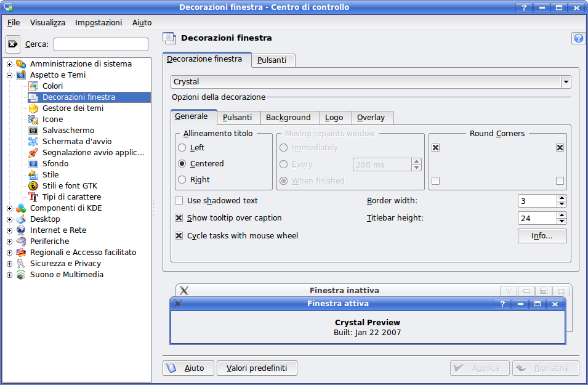
Task: Click the help question mark icon
Action: point(578,38)
